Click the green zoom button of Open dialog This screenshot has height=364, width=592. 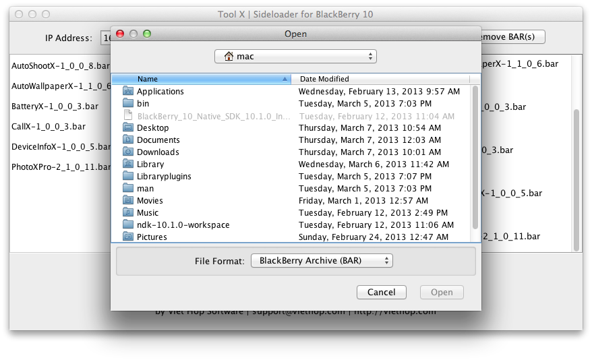click(147, 34)
